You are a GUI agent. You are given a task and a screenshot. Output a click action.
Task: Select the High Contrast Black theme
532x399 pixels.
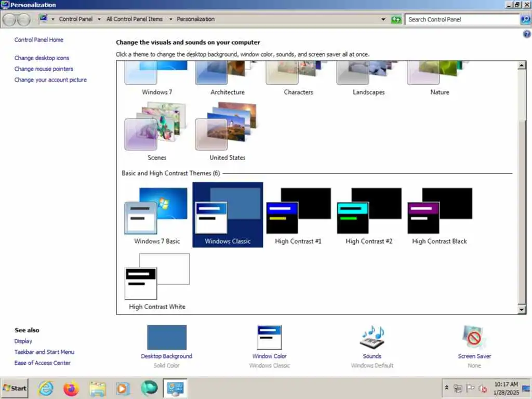pyautogui.click(x=440, y=215)
